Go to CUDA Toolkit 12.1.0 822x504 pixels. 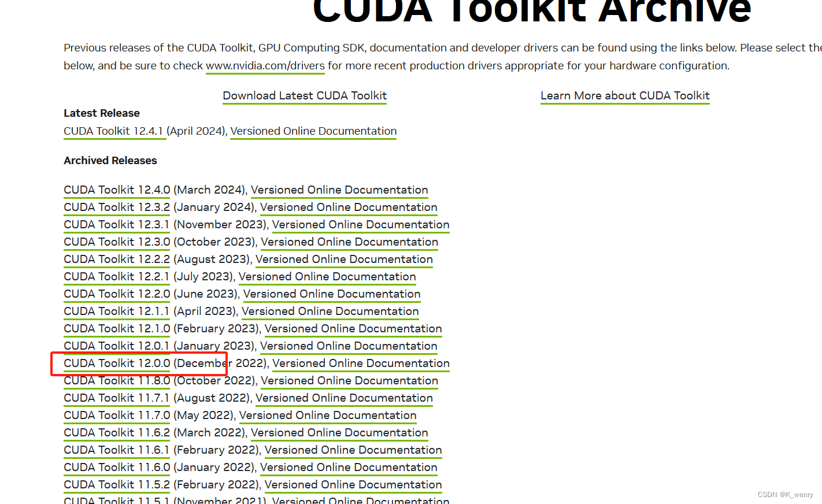coord(117,329)
